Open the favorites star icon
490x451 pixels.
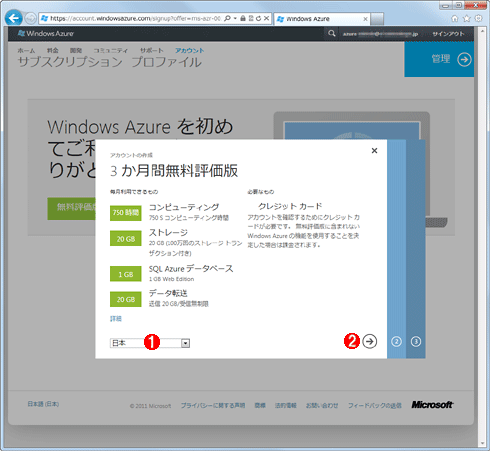467,18
